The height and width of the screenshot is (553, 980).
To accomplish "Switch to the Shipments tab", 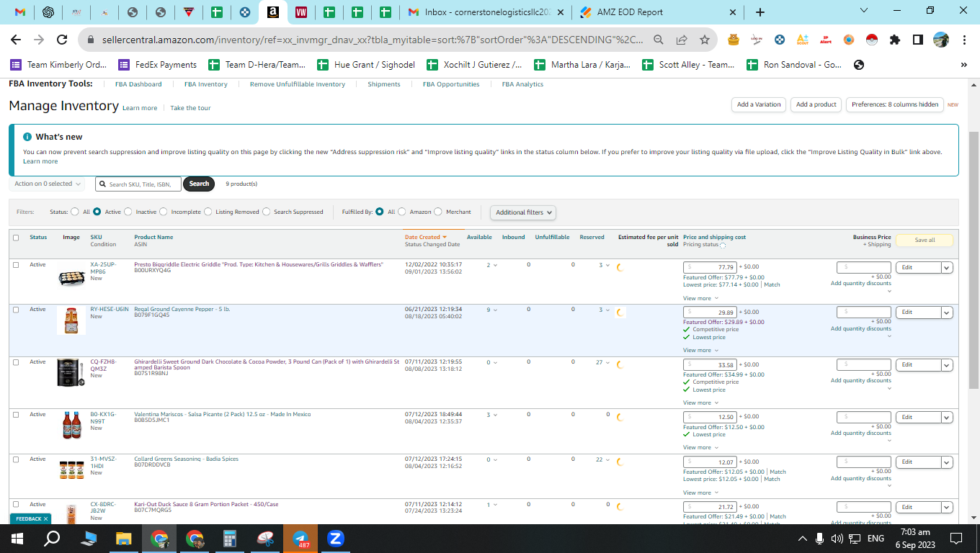I will [384, 84].
